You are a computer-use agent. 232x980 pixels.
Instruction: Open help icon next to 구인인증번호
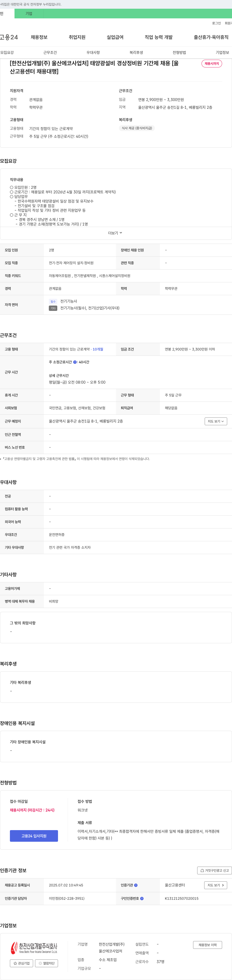[142, 899]
